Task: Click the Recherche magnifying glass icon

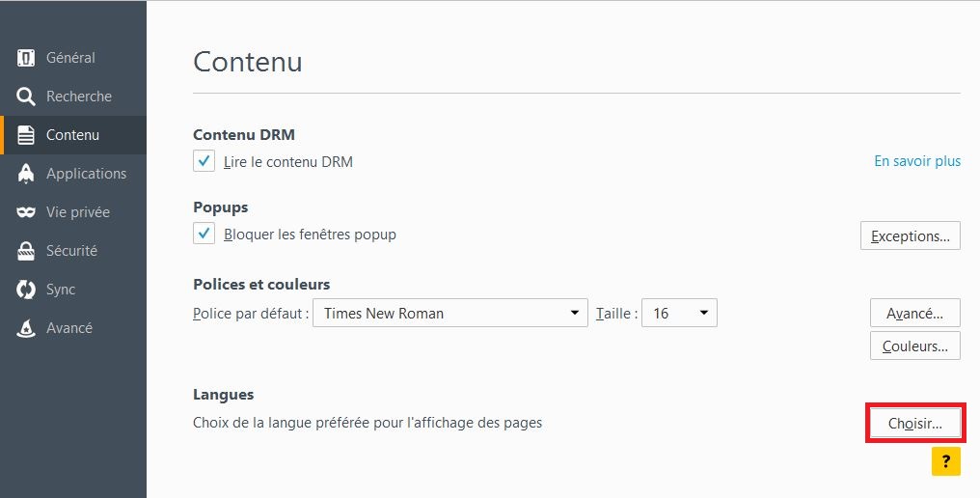Action: (x=26, y=97)
